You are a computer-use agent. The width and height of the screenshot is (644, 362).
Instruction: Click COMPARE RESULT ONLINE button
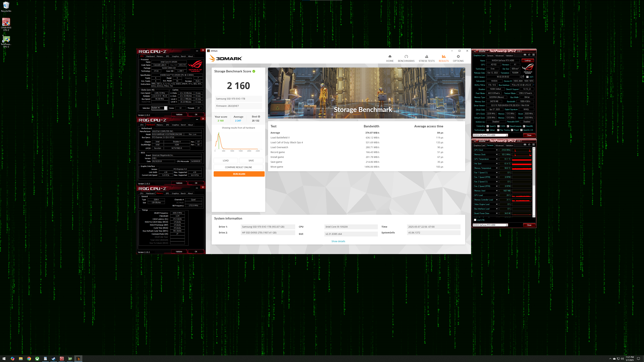[x=238, y=167]
